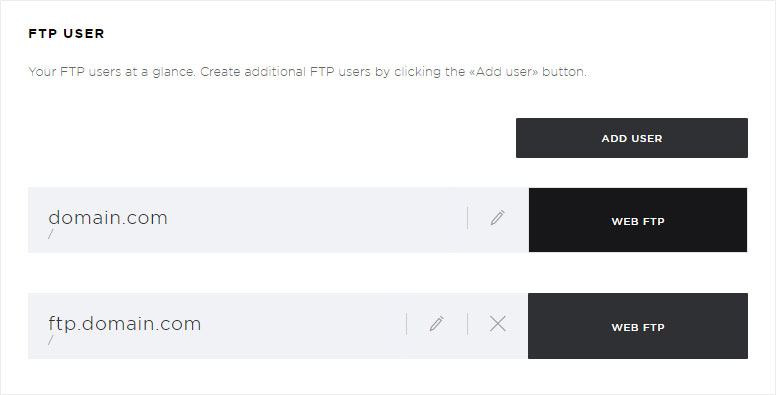Edit the ftp.domain.com user via pencil icon

pyautogui.click(x=436, y=324)
